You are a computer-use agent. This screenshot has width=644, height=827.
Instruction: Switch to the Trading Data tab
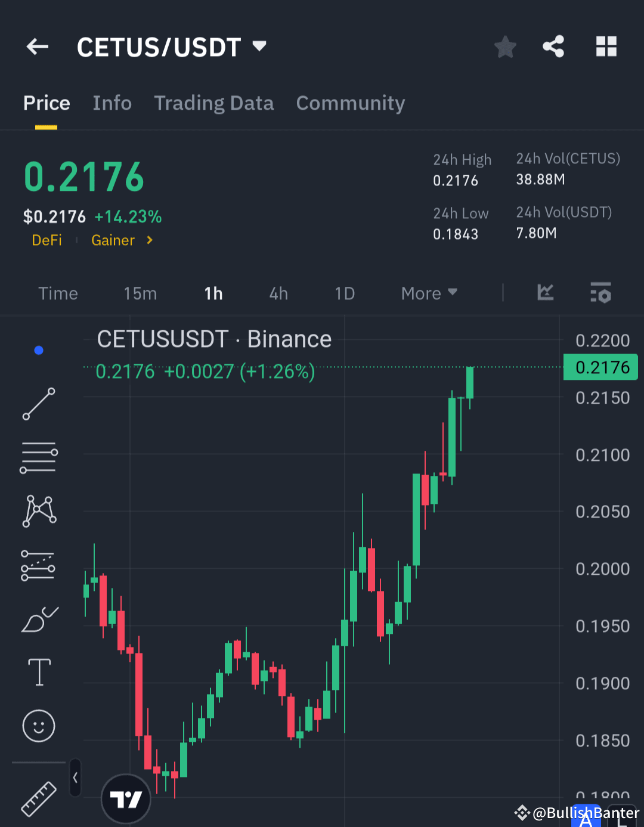(214, 103)
